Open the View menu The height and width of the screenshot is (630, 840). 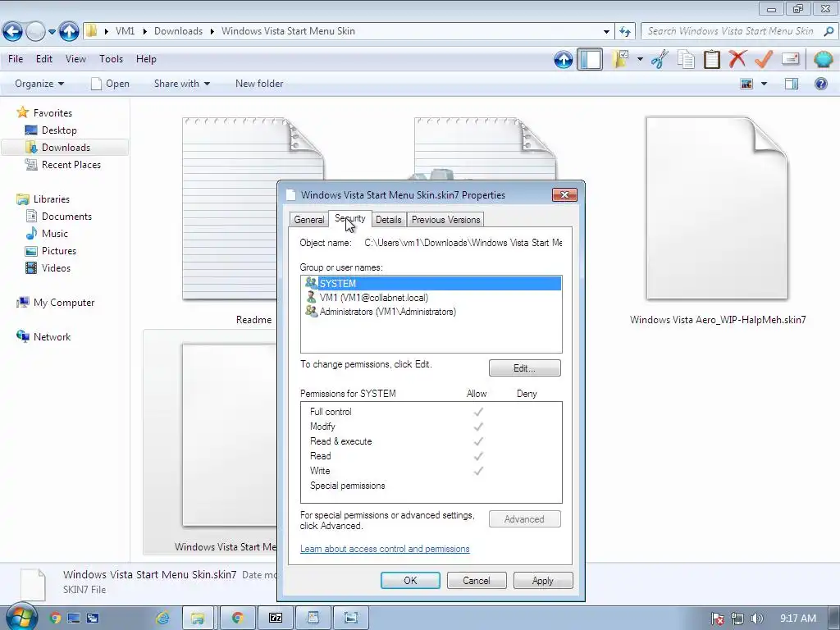click(75, 59)
